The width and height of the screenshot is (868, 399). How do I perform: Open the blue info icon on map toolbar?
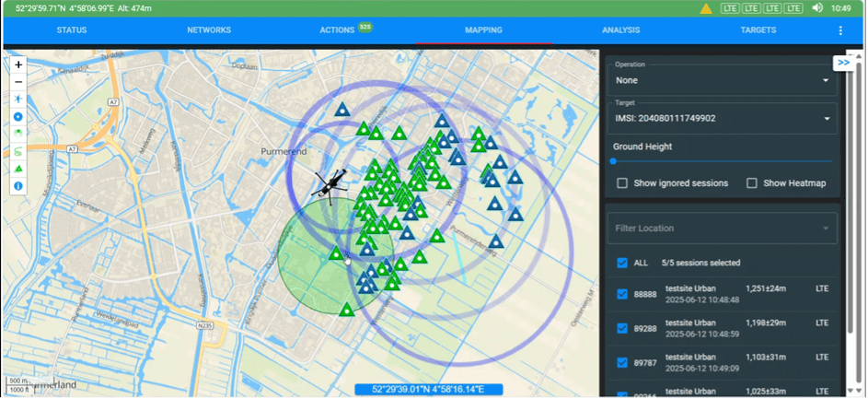[x=18, y=185]
